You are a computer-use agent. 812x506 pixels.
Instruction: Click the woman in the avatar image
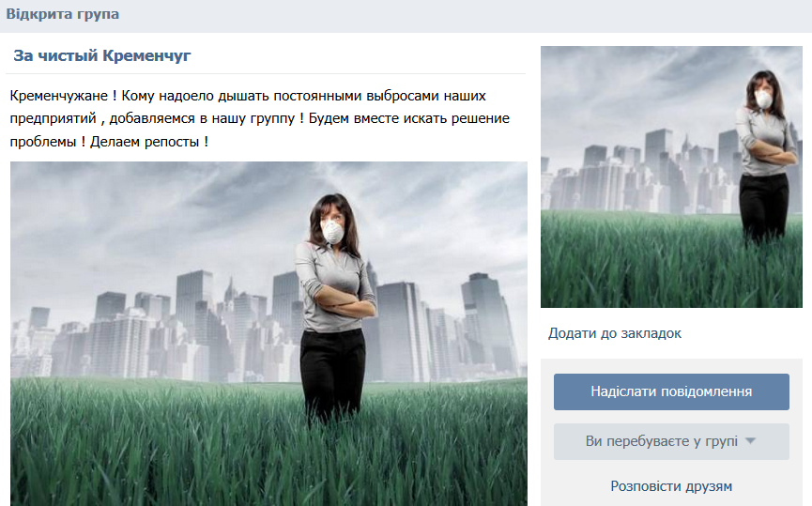point(766,156)
